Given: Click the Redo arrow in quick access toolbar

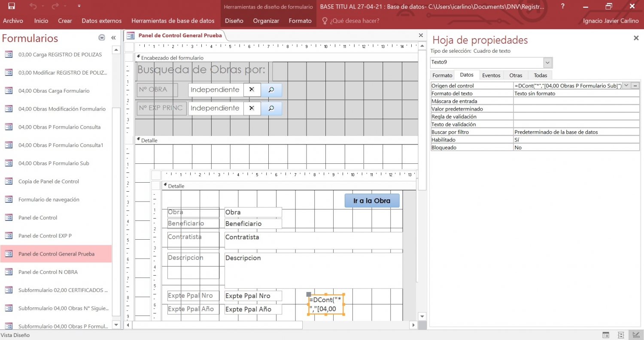Looking at the screenshot, I should pos(55,6).
